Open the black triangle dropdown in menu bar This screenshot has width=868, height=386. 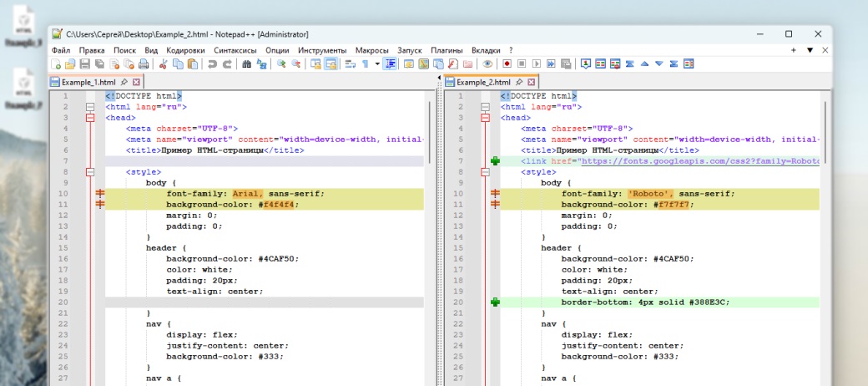click(810, 50)
